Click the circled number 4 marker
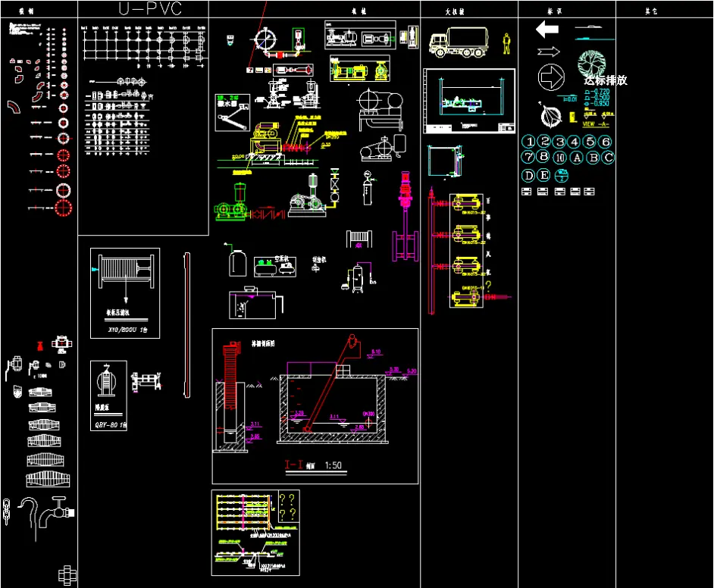Image resolution: width=714 pixels, height=588 pixels. tap(575, 142)
